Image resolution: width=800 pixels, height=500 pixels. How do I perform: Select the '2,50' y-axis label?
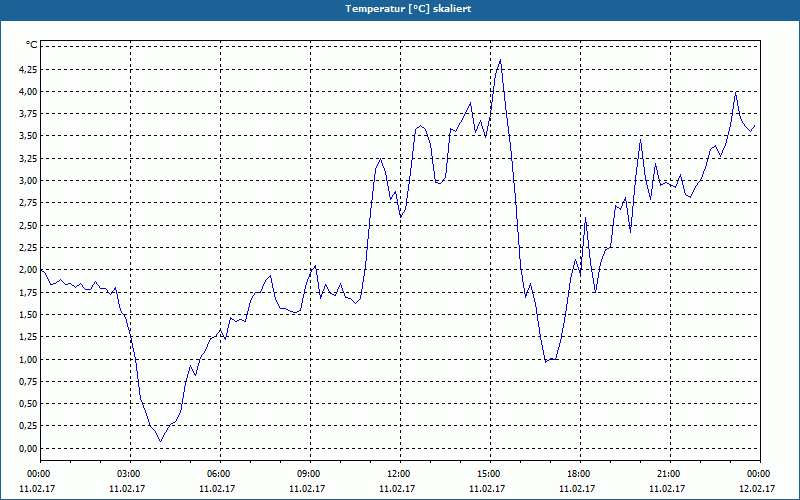point(28,226)
